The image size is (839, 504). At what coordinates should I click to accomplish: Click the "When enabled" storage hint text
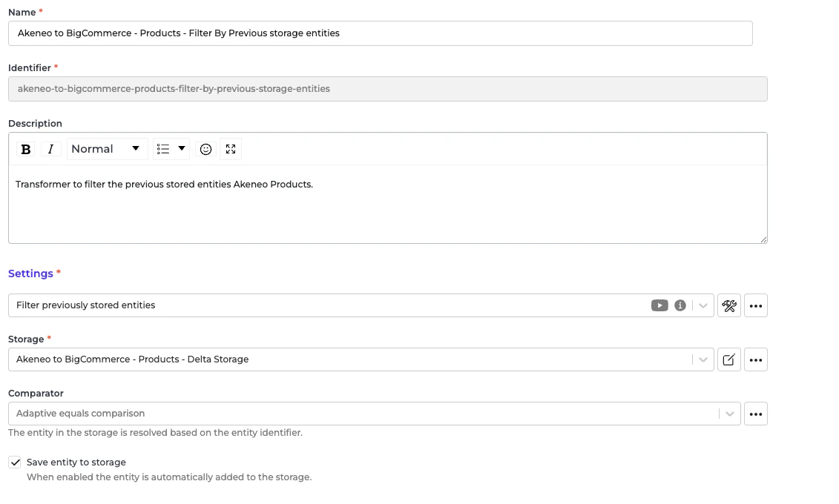tap(169, 477)
